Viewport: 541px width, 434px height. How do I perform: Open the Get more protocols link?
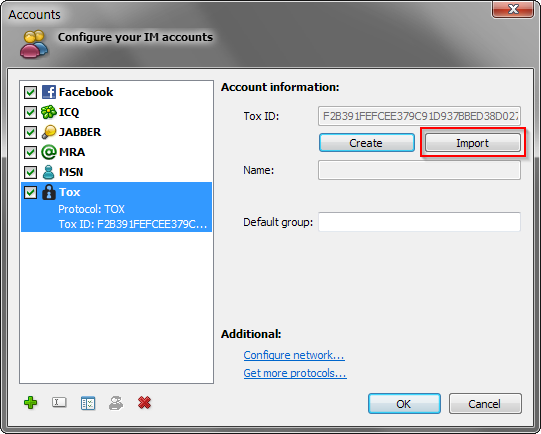click(x=295, y=373)
